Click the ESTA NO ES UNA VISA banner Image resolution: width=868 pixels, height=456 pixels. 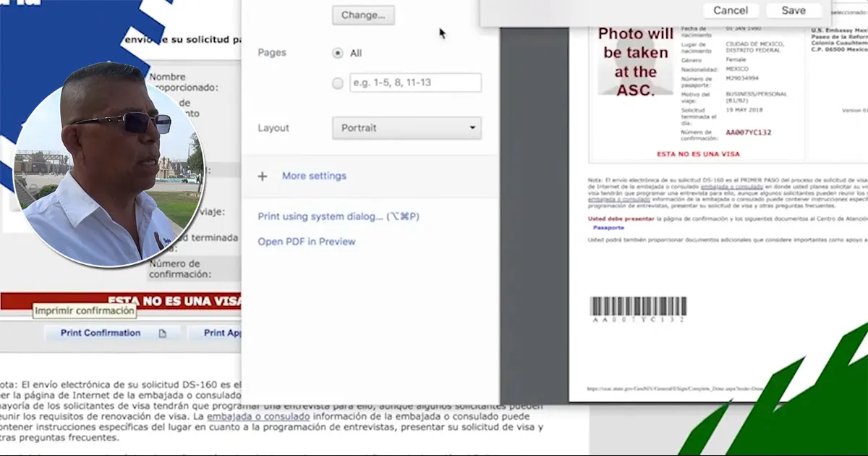coord(121,301)
